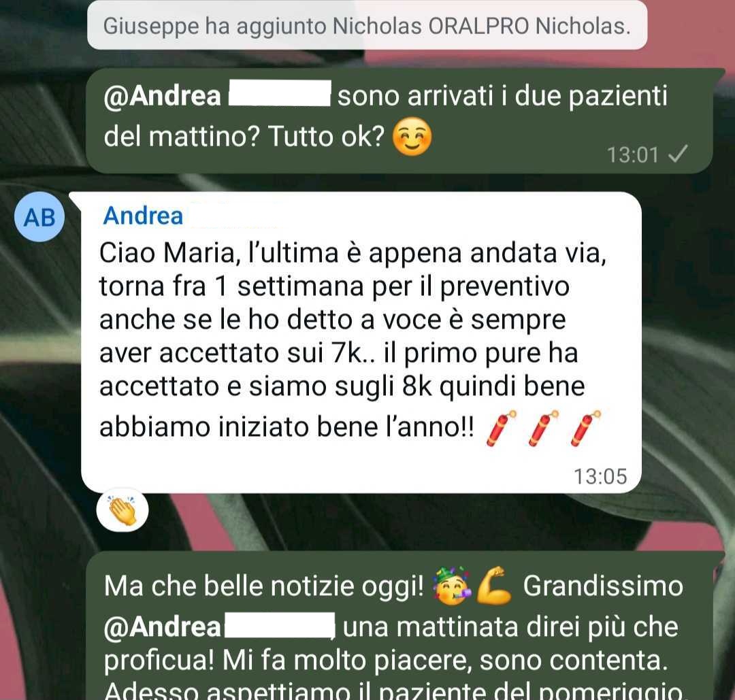Tap the 13:01 timestamp
The height and width of the screenshot is (700, 735).
[x=634, y=154]
